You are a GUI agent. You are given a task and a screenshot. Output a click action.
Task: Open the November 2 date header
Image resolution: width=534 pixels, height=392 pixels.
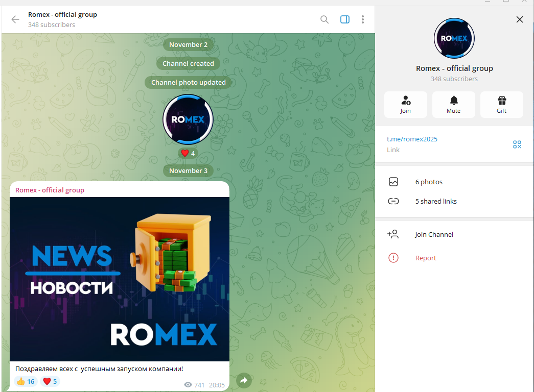tap(188, 44)
